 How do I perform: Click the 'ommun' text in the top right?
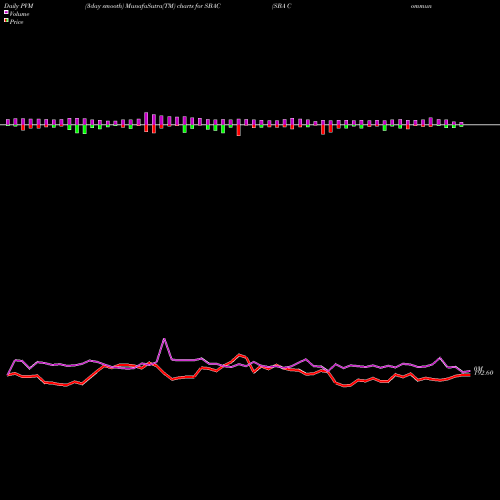tap(421, 6)
